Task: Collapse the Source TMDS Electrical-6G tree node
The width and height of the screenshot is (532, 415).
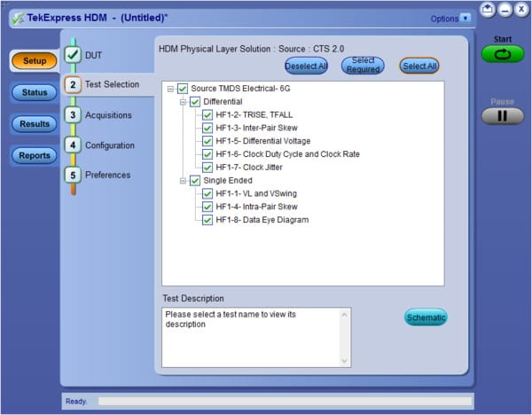Action: point(170,89)
